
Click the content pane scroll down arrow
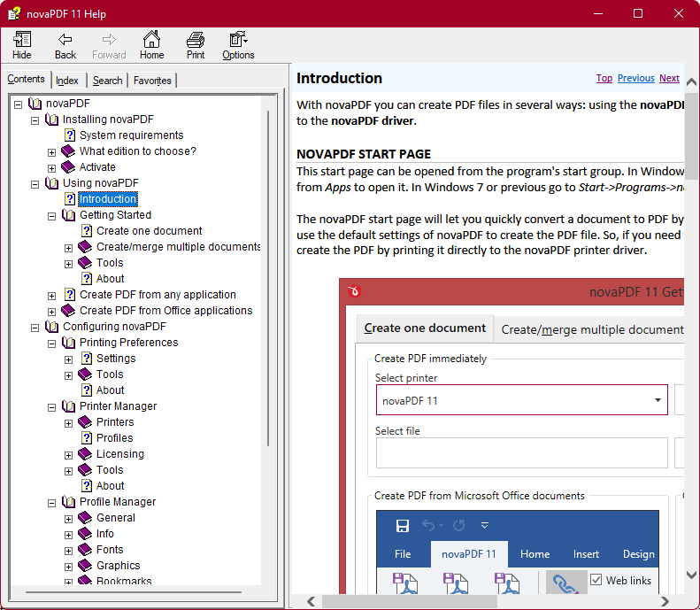coord(691,575)
